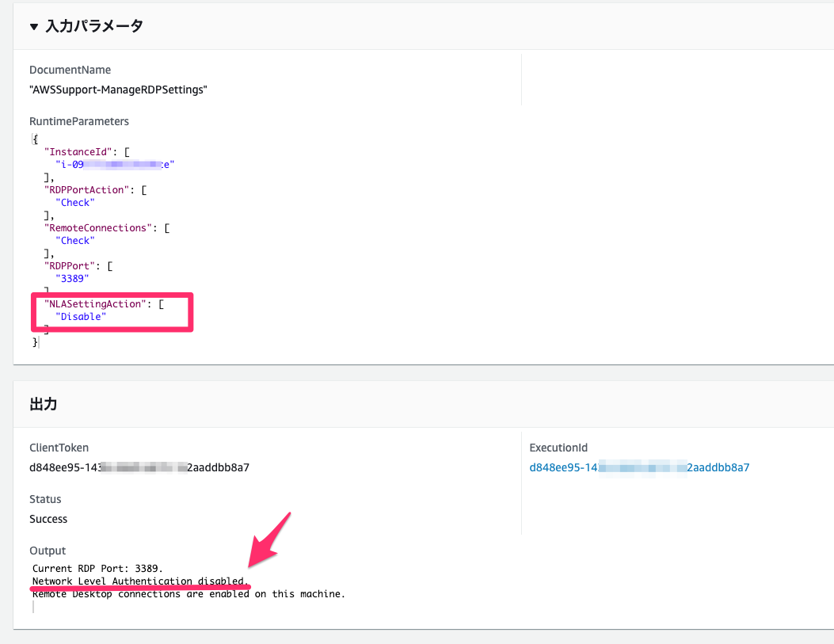Screen dimensions: 834x644
Task: Click the Current RDP Port output line
Action: click(x=103, y=568)
